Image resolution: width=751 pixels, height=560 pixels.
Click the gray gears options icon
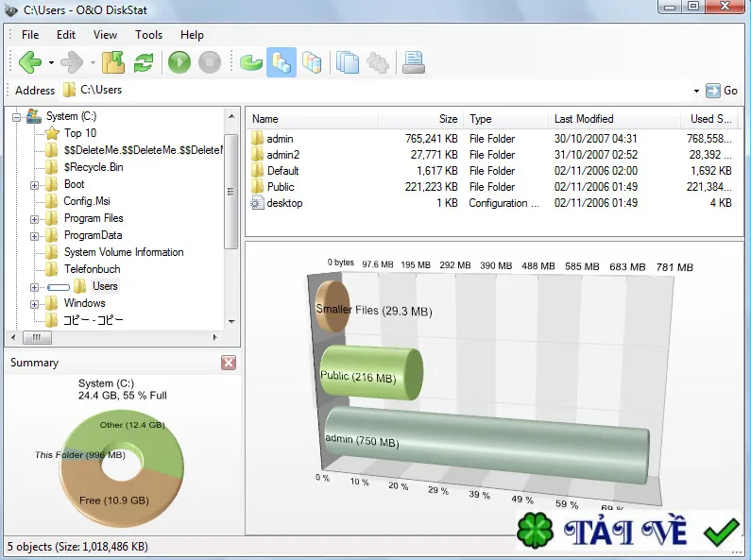pos(378,62)
